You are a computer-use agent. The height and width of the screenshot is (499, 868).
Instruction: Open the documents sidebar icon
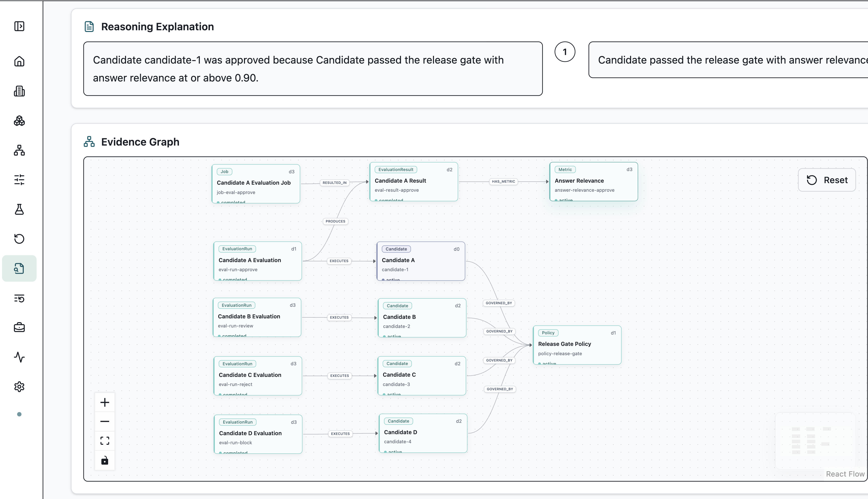click(x=19, y=91)
